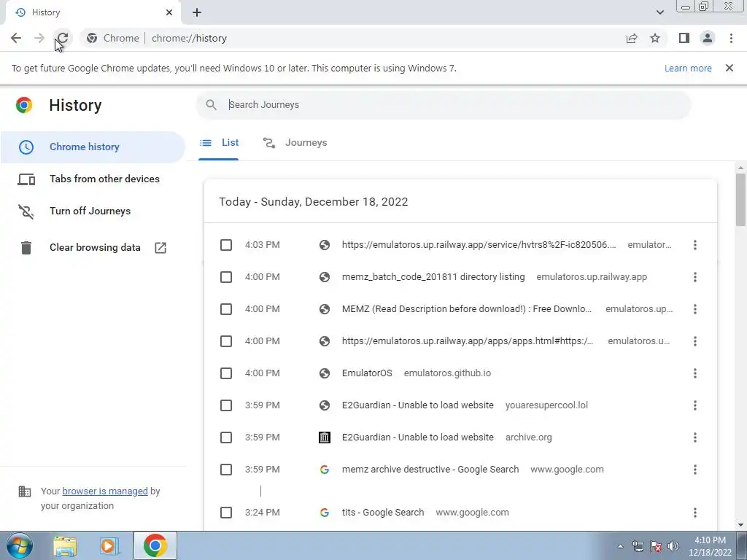Open the profile avatar menu
747x560 pixels.
tap(708, 38)
